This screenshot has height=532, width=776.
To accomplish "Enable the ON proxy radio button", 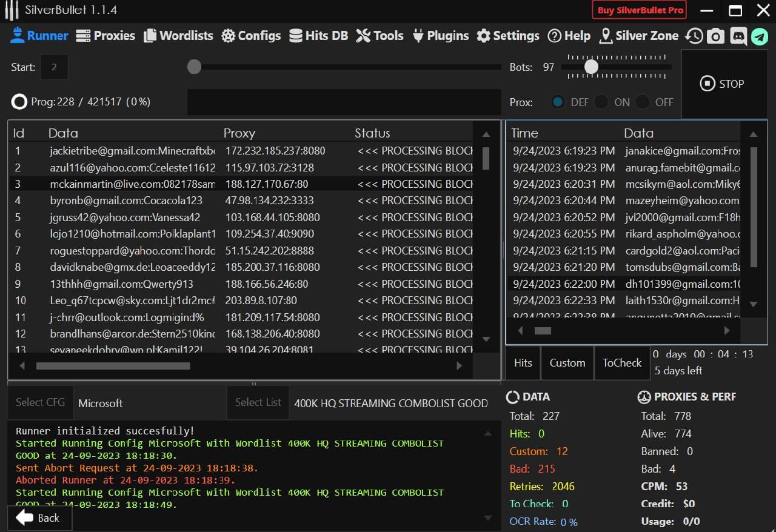I will click(601, 102).
